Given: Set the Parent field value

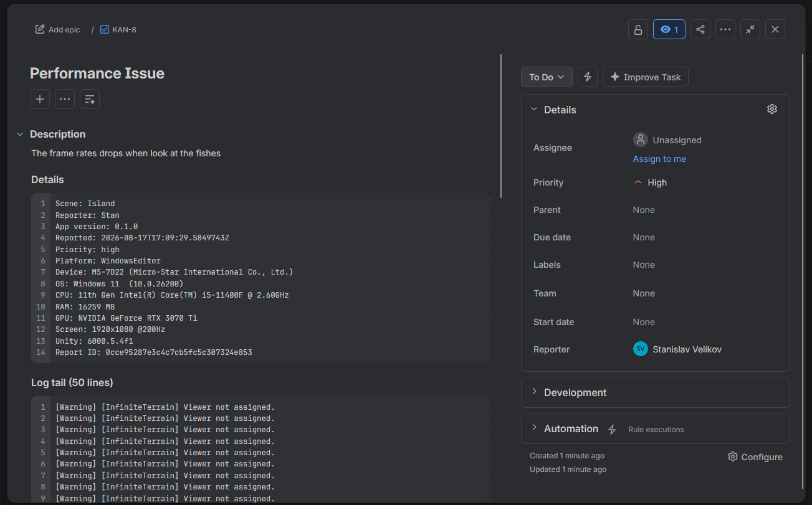Looking at the screenshot, I should (x=644, y=210).
